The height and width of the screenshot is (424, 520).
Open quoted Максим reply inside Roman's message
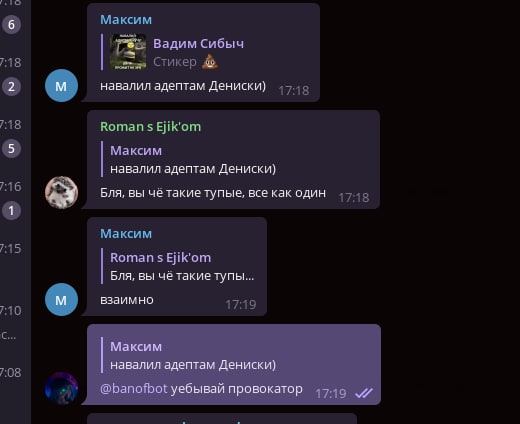tap(189, 159)
